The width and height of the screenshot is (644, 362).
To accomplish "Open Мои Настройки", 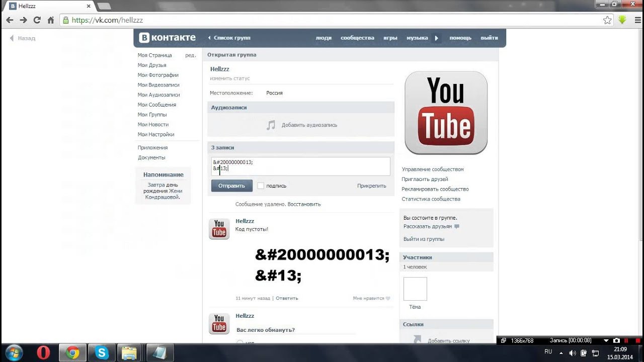I will point(156,134).
